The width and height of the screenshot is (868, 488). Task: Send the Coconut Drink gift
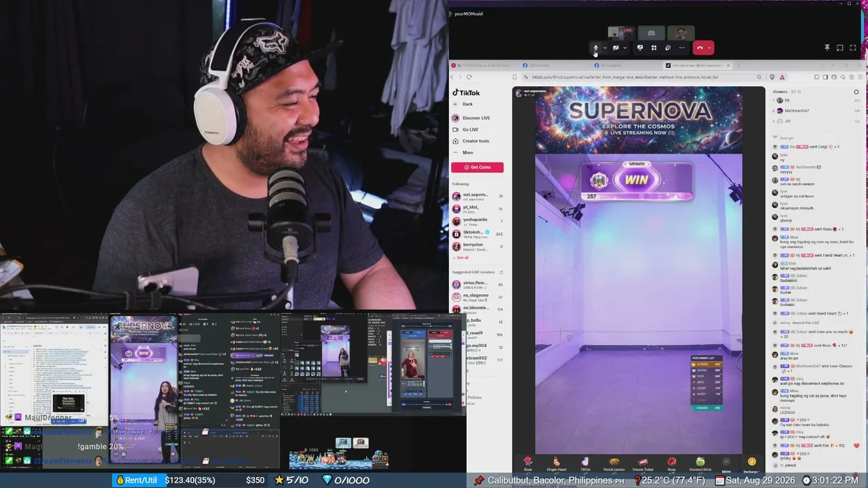(x=700, y=464)
